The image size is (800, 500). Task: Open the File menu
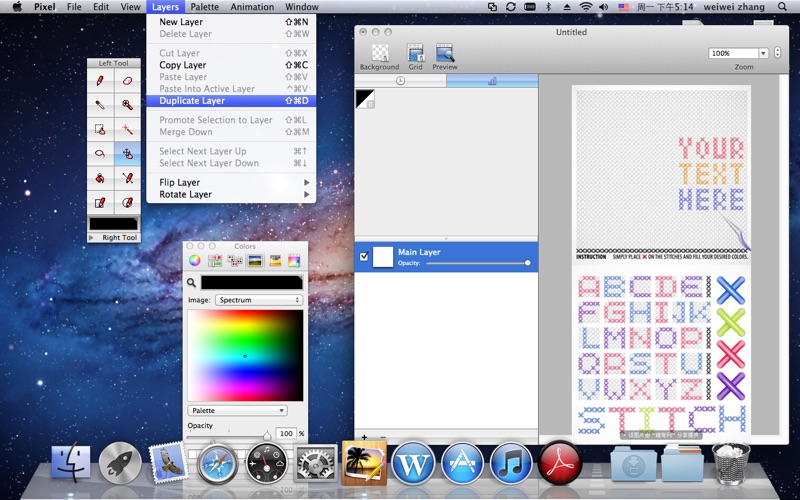click(74, 7)
